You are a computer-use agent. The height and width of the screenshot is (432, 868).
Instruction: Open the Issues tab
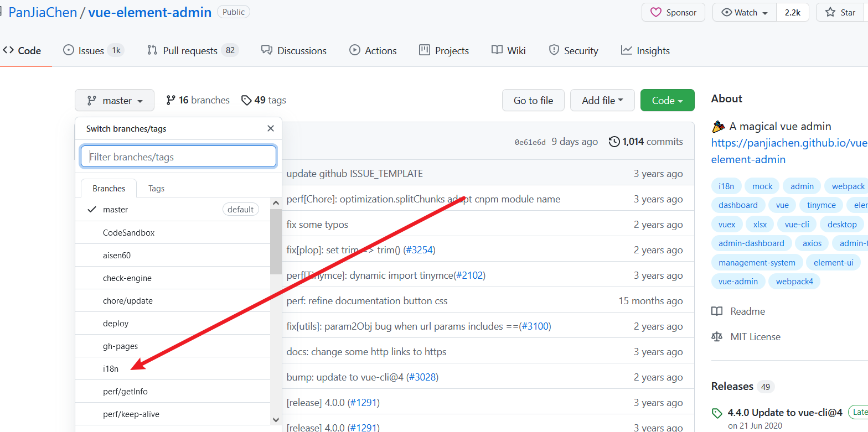[x=94, y=50]
